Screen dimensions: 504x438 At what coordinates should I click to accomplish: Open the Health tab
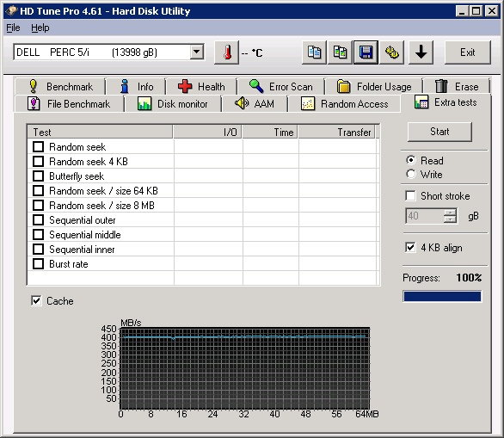pos(201,87)
